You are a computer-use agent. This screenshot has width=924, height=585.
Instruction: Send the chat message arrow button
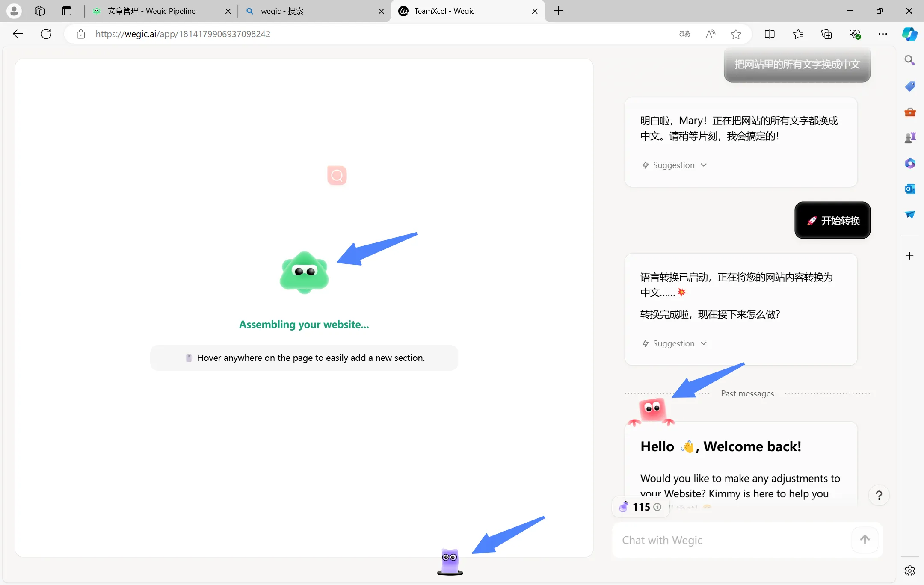[865, 540]
